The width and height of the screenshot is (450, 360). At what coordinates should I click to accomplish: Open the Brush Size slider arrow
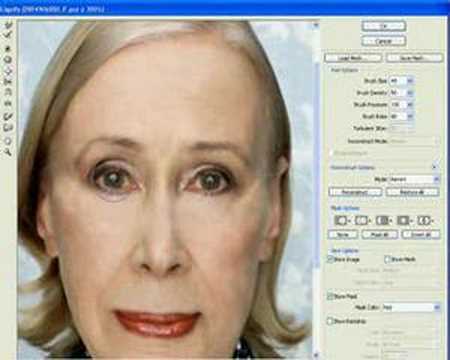pyautogui.click(x=410, y=81)
